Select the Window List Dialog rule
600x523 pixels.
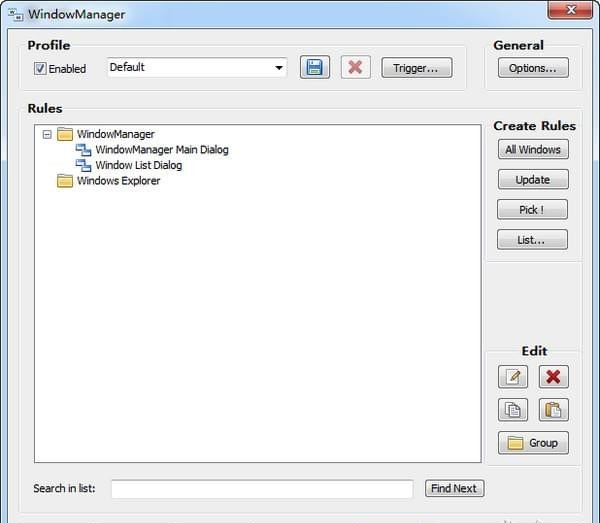click(139, 165)
